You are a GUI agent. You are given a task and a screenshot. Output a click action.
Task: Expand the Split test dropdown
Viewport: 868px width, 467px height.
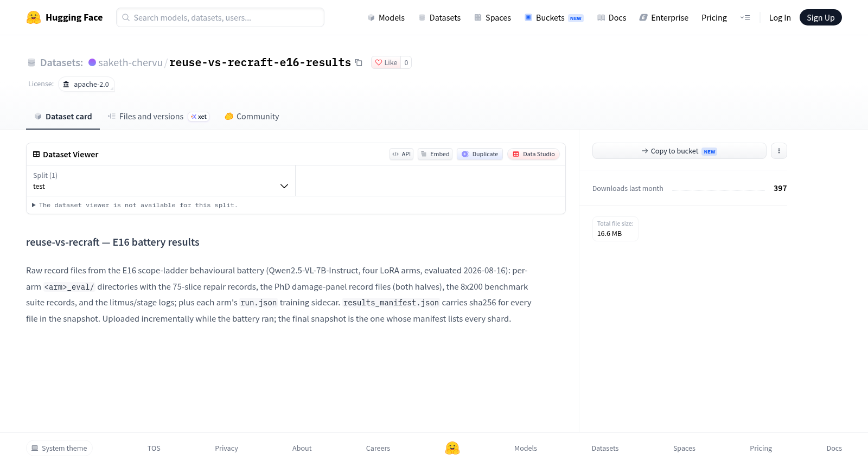click(x=161, y=181)
